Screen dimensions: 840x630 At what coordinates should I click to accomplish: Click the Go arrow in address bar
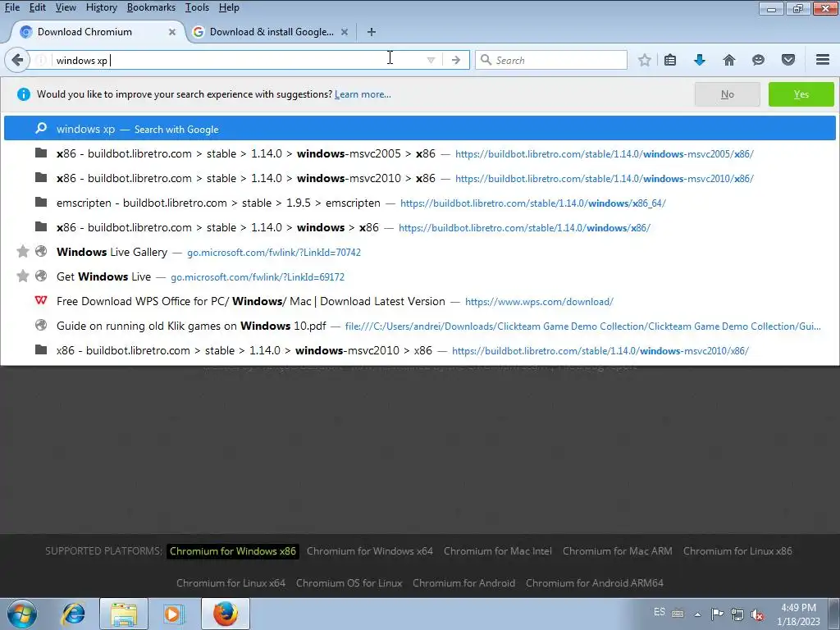point(456,60)
